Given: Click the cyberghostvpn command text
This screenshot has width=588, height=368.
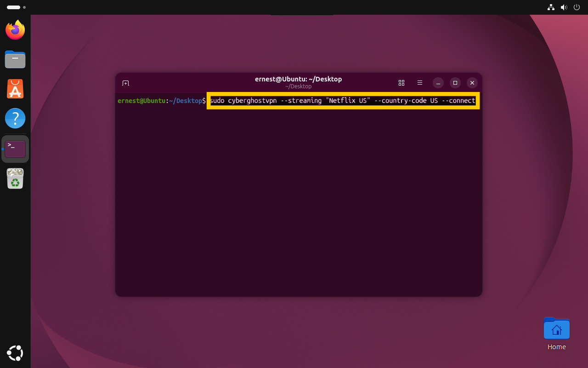Looking at the screenshot, I should point(343,101).
